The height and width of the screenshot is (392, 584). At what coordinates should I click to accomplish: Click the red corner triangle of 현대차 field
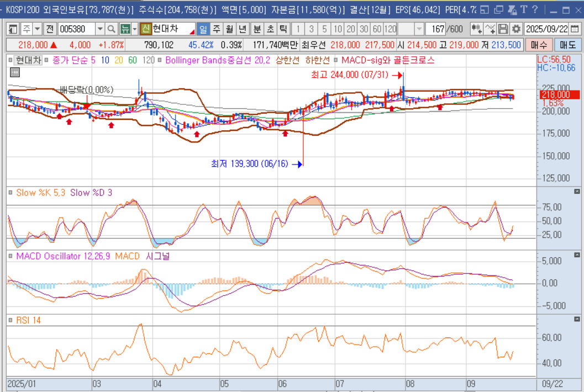point(192,32)
